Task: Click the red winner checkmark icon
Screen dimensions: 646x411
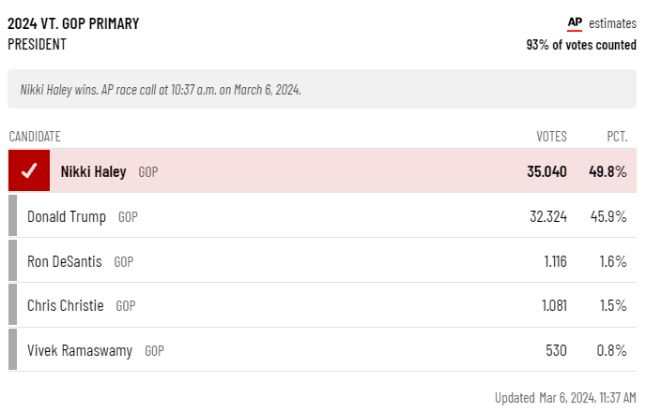Action: point(29,170)
